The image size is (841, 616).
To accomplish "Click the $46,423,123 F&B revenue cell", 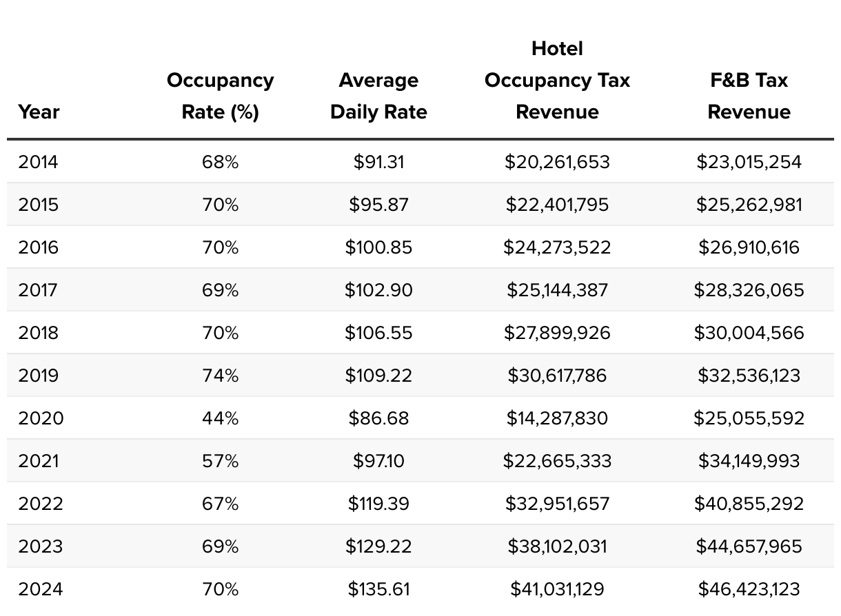I will pyautogui.click(x=749, y=589).
